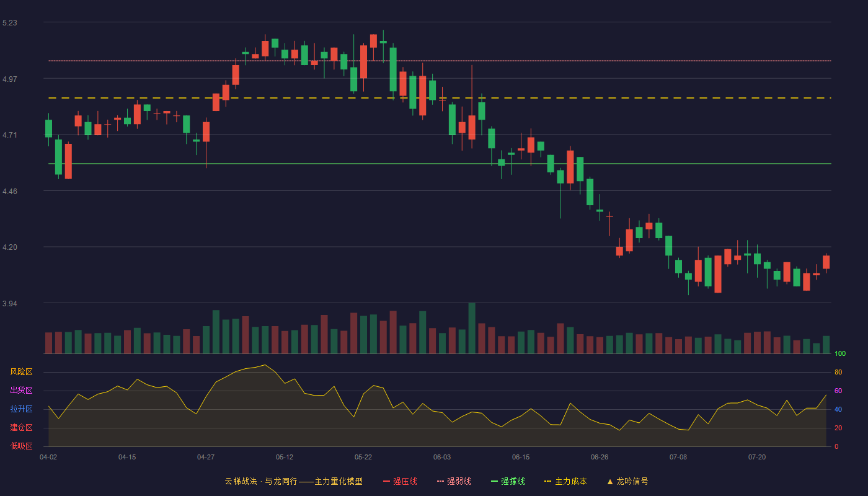This screenshot has height=496, width=868.
Task: Click the green 100 indicator scale value
Action: pos(840,354)
